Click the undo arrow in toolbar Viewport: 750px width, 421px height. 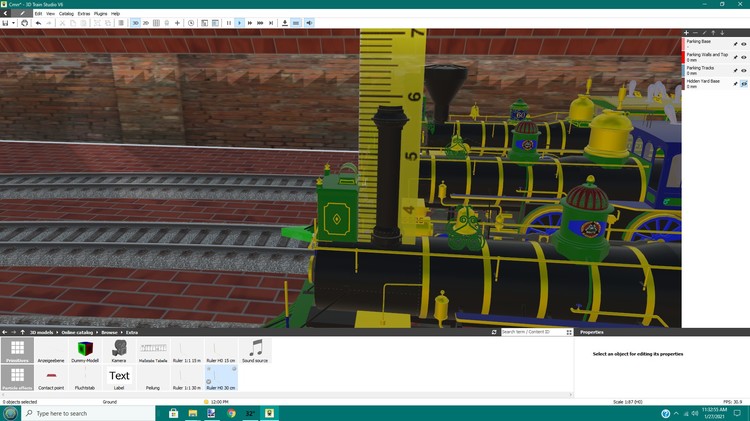pos(37,22)
